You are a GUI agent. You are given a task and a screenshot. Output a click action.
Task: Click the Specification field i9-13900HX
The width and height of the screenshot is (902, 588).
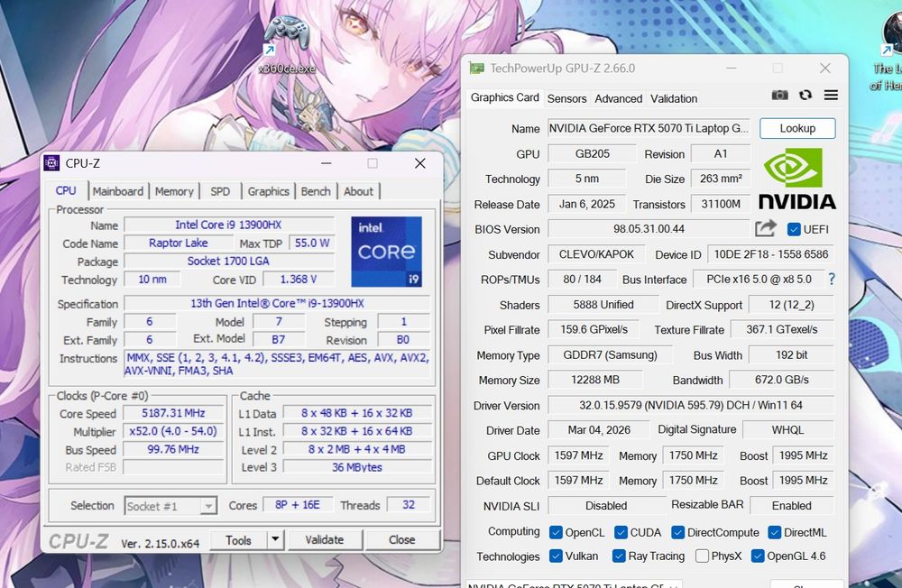pyautogui.click(x=277, y=303)
